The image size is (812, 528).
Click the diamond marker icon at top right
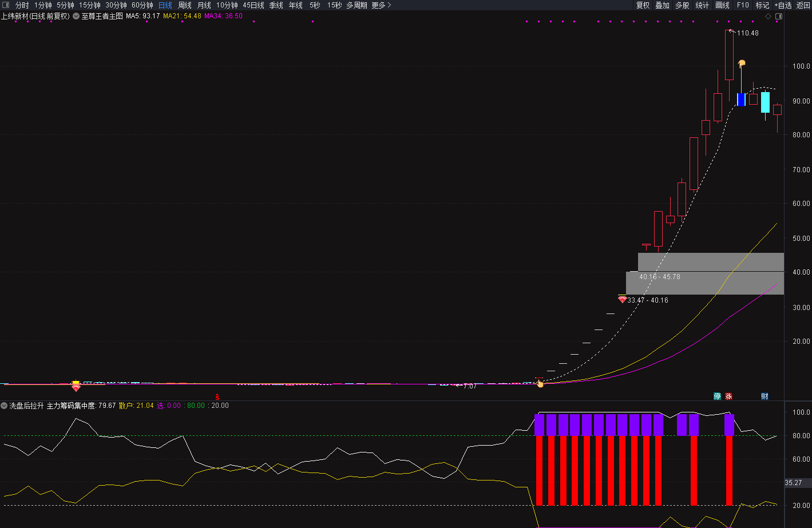click(768, 17)
